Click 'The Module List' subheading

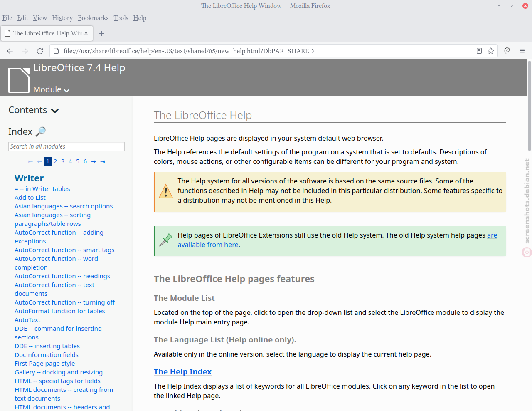(184, 298)
